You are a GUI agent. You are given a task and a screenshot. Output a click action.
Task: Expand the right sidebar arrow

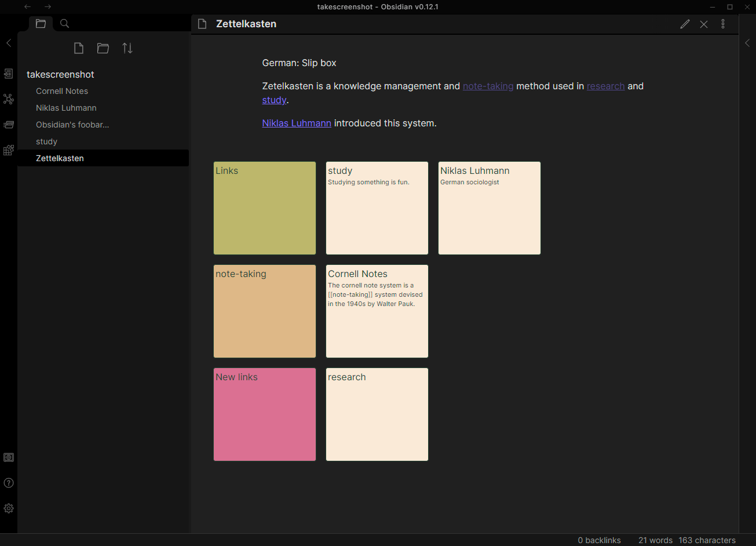[x=747, y=43]
